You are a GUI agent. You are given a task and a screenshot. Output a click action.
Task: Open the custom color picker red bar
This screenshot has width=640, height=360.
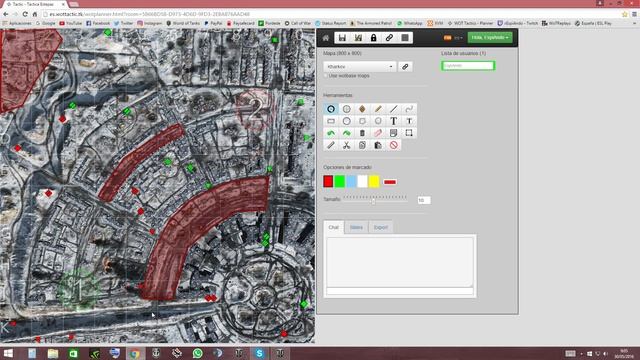(390, 182)
